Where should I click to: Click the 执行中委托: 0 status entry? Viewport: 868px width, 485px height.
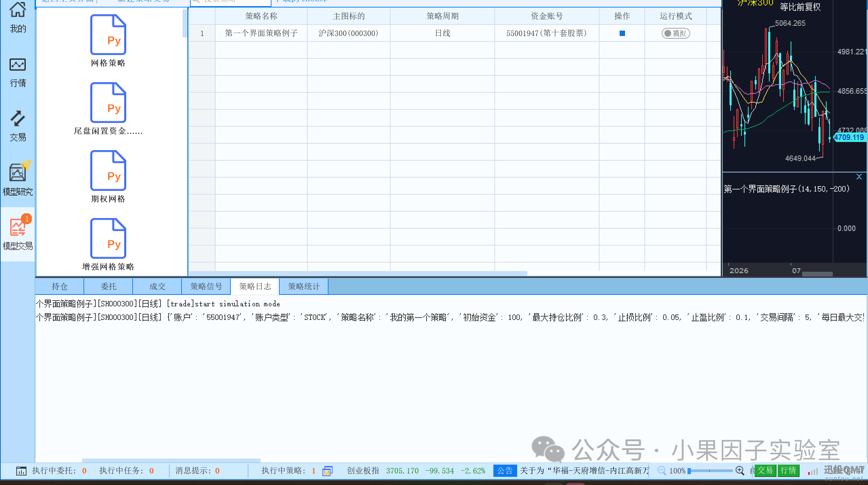click(x=59, y=471)
